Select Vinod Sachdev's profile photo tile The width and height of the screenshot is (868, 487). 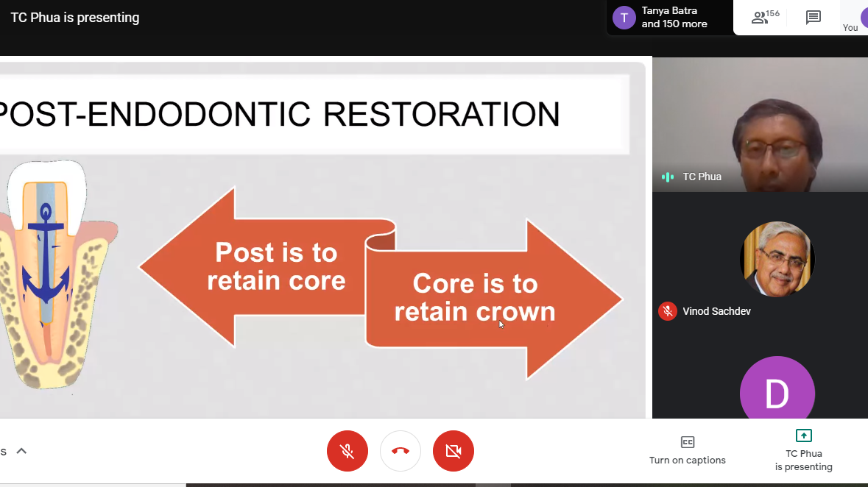click(777, 259)
